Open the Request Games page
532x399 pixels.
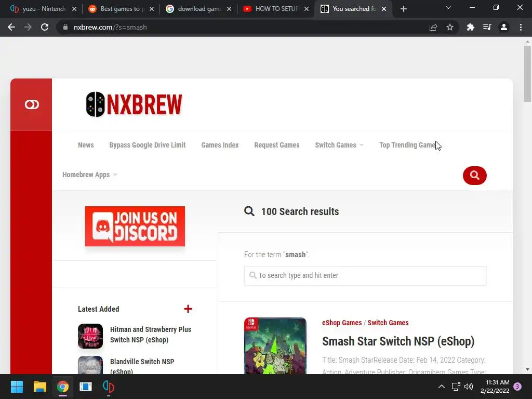(x=277, y=145)
